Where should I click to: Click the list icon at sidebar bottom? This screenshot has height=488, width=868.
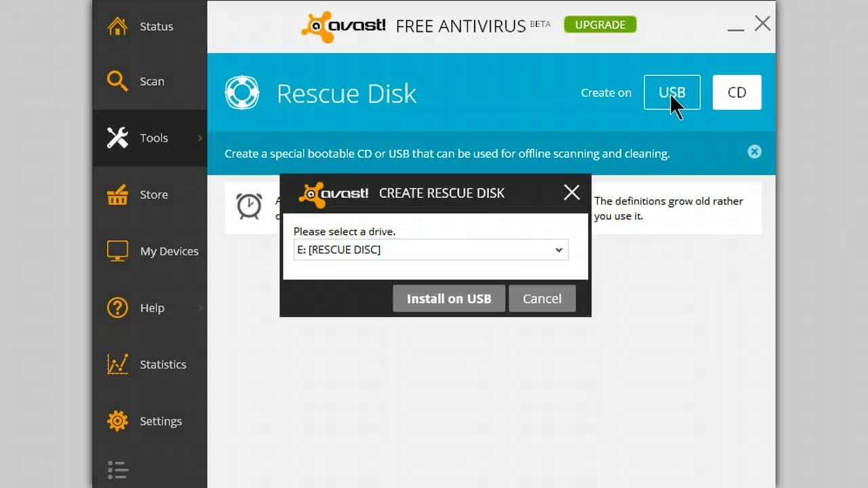pos(117,470)
